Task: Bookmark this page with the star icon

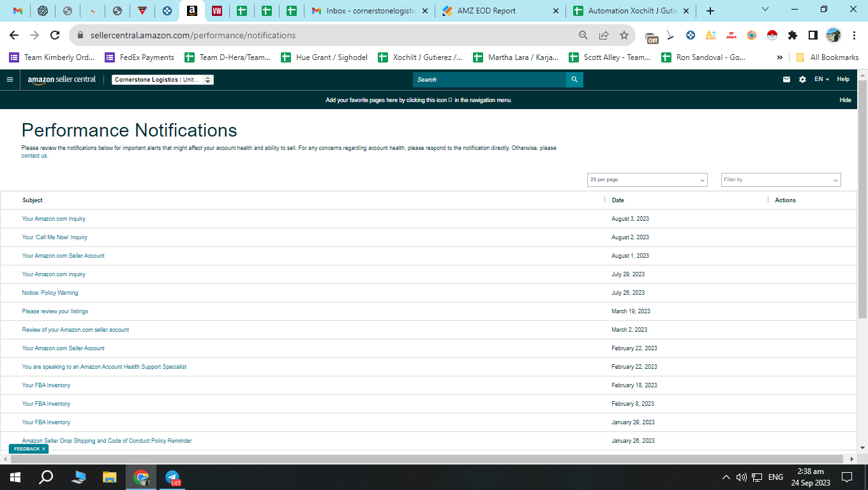Action: click(x=624, y=35)
